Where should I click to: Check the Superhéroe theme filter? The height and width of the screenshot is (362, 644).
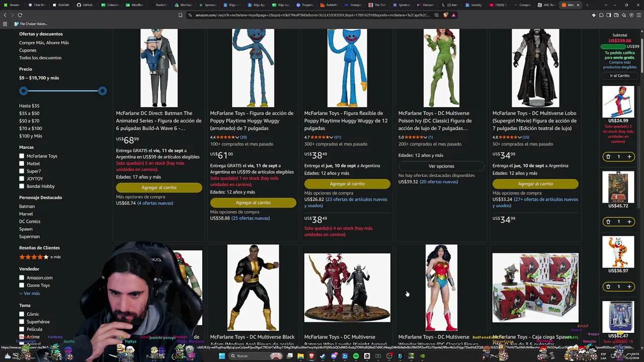pos(22,322)
